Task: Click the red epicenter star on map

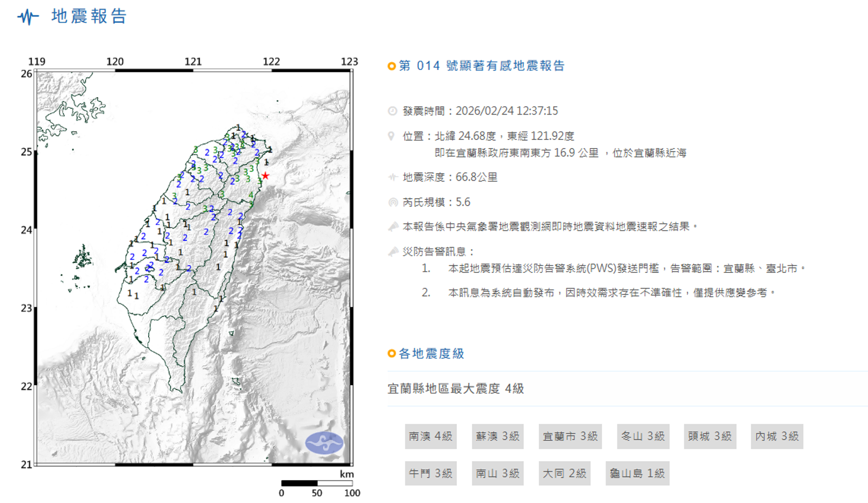Action: coord(265,176)
